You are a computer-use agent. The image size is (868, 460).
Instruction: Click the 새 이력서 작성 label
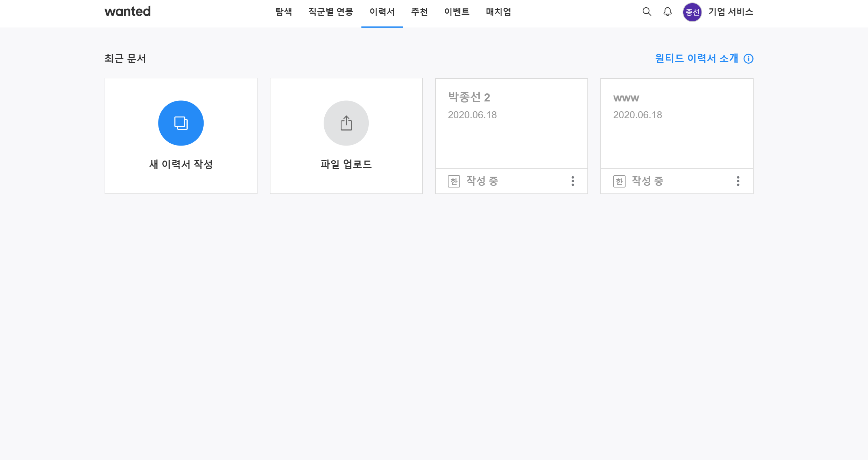click(181, 164)
